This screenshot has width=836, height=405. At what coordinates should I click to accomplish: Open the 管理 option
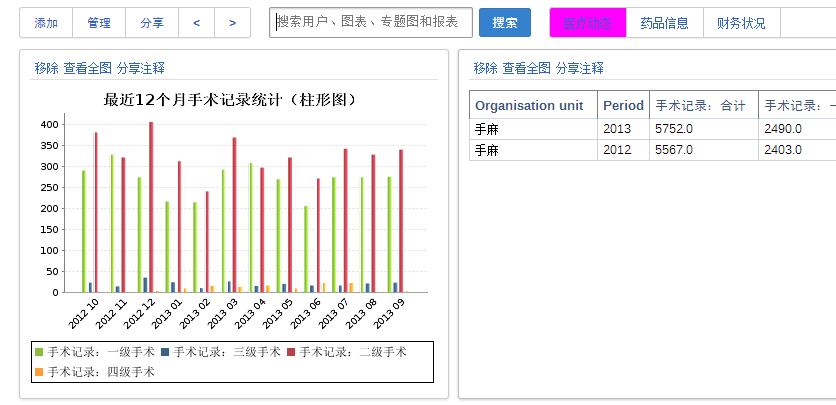click(99, 22)
